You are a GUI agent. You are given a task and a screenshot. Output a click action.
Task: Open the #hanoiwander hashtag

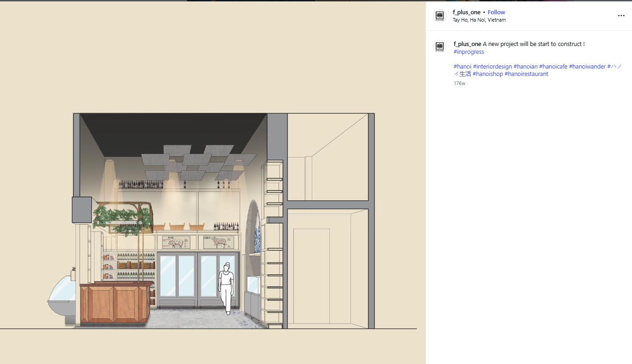coord(587,67)
